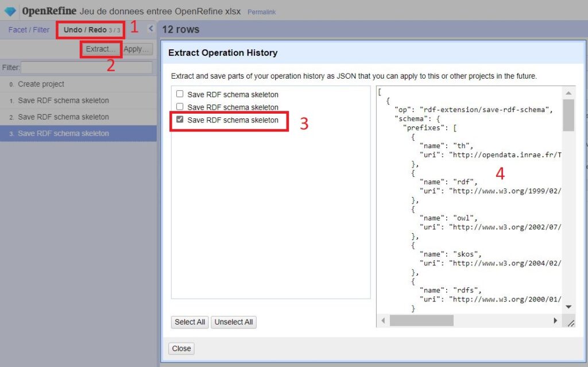
Task: Click the JSON pane scroll-down arrow
Action: 568,307
